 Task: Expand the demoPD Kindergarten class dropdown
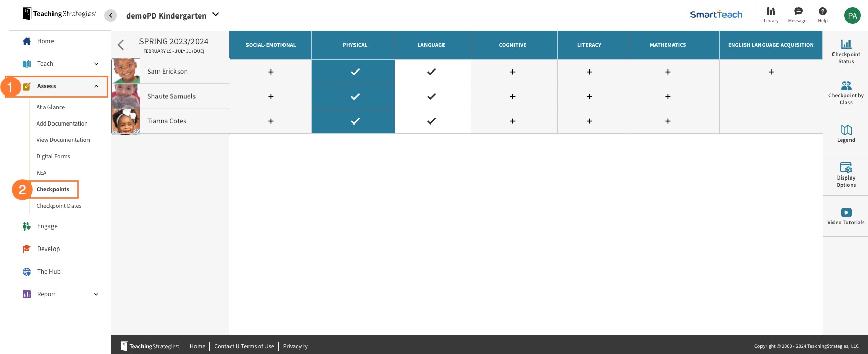tap(216, 15)
